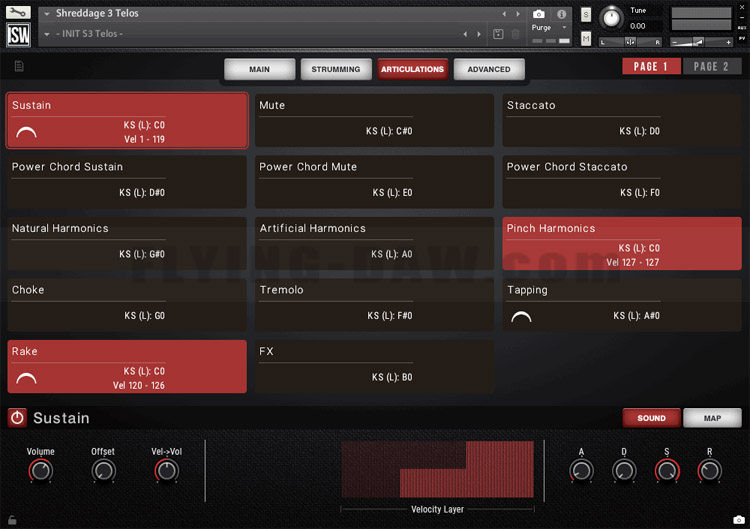The image size is (750, 529).
Task: Select the ARTICULATIONS tab
Action: coord(412,69)
